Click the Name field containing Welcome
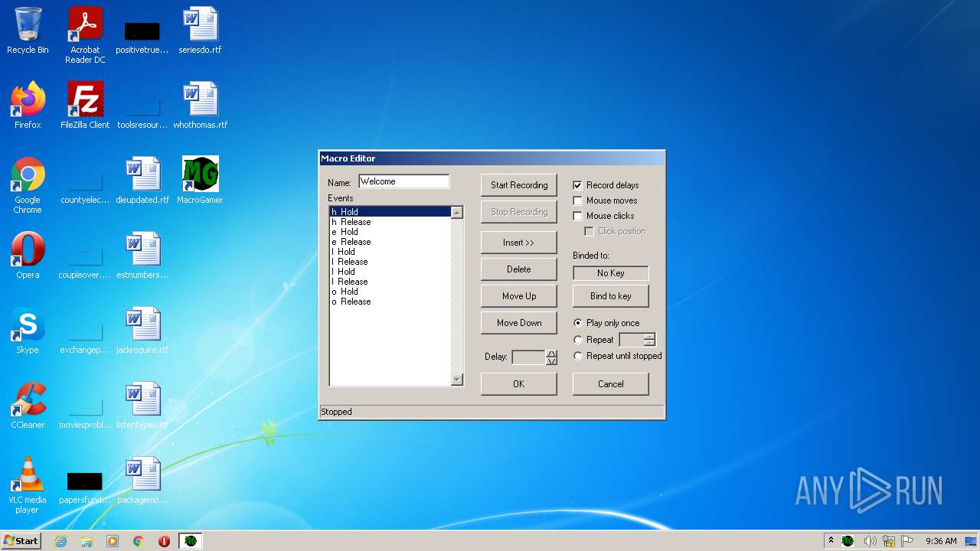 (x=403, y=181)
